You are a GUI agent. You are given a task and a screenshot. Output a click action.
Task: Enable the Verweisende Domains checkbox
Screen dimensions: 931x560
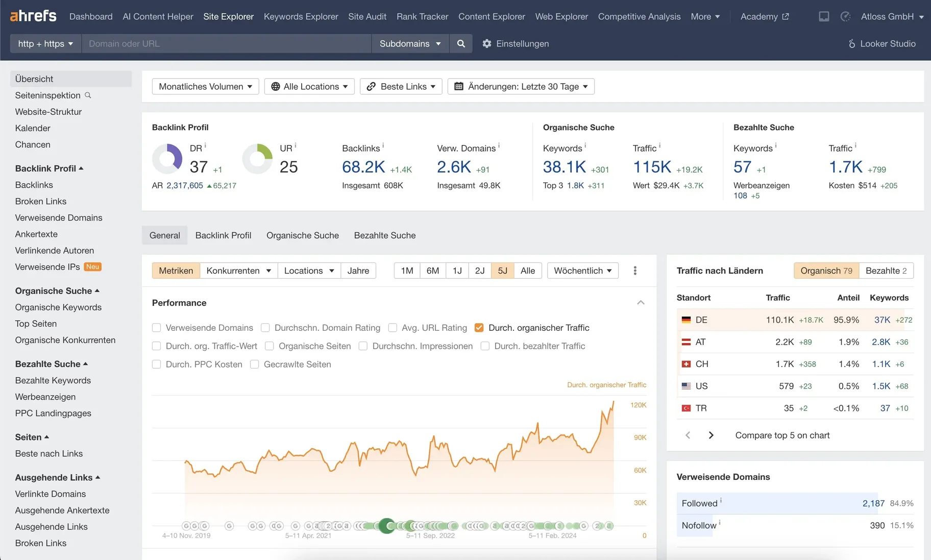click(x=157, y=328)
